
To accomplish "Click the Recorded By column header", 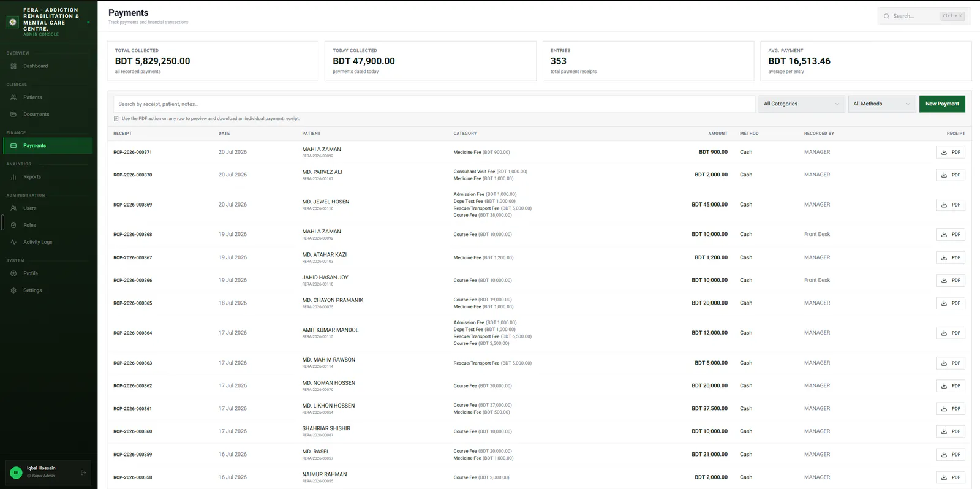I will click(819, 134).
